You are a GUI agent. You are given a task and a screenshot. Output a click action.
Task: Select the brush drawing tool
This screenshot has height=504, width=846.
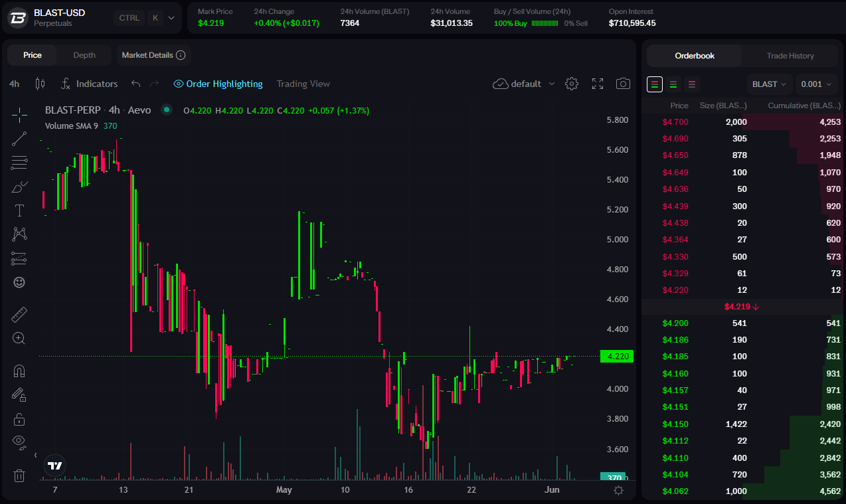(19, 187)
